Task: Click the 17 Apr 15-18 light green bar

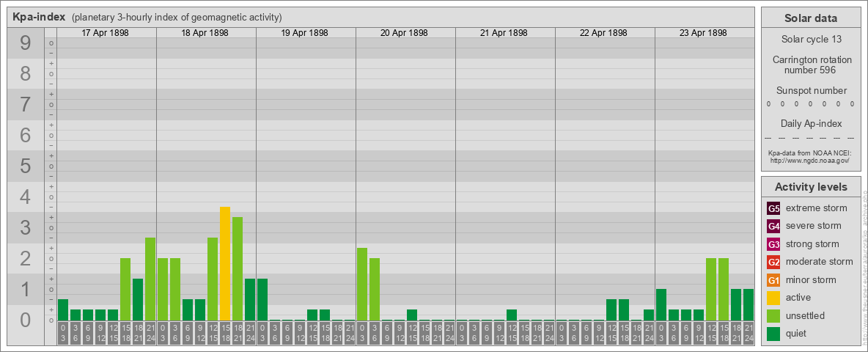Action: pyautogui.click(x=125, y=290)
